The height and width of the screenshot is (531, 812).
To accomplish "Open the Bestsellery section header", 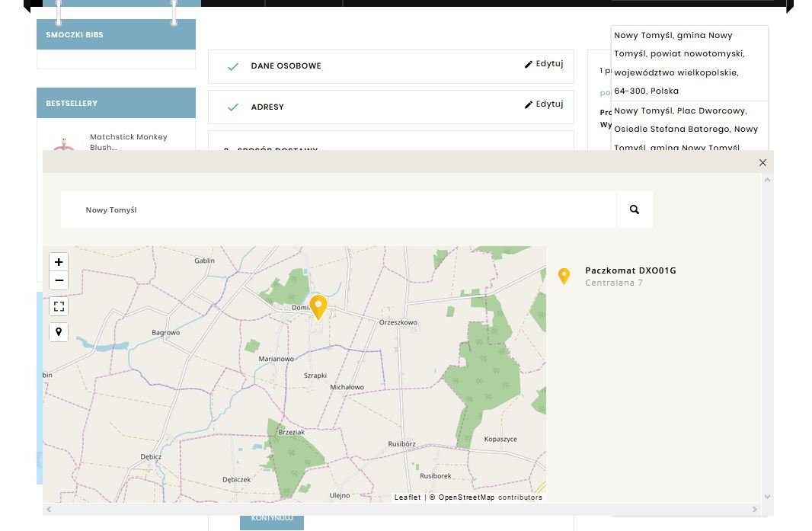I will pos(72,103).
